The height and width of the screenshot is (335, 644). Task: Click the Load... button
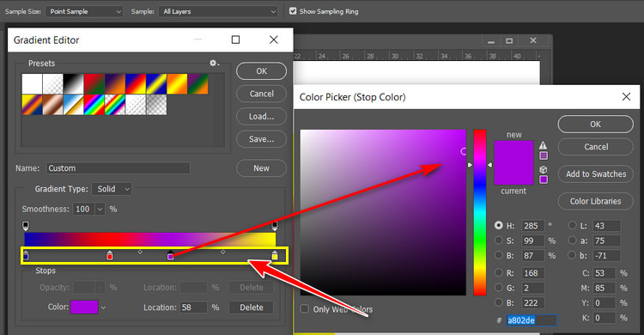pyautogui.click(x=262, y=116)
